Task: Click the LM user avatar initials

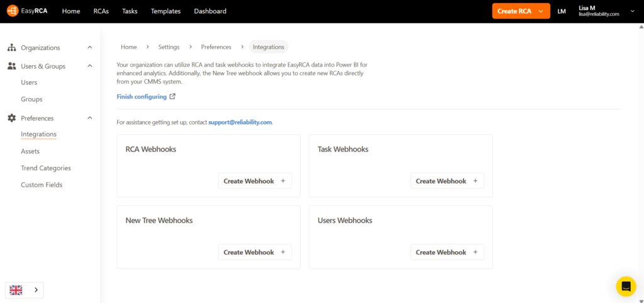Action: point(562,11)
